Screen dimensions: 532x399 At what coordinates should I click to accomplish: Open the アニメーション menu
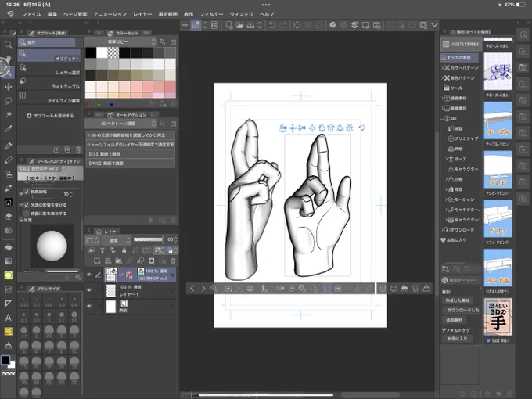(110, 14)
